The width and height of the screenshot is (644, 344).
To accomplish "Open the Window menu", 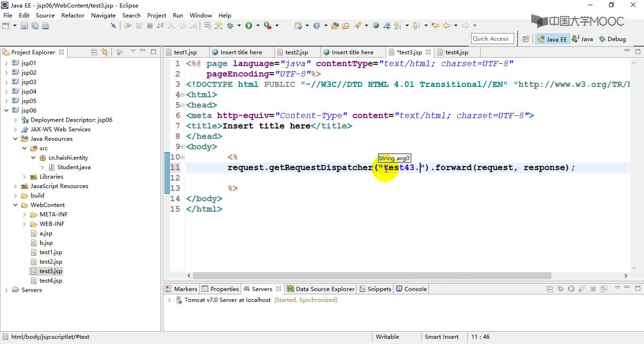I will coord(201,15).
